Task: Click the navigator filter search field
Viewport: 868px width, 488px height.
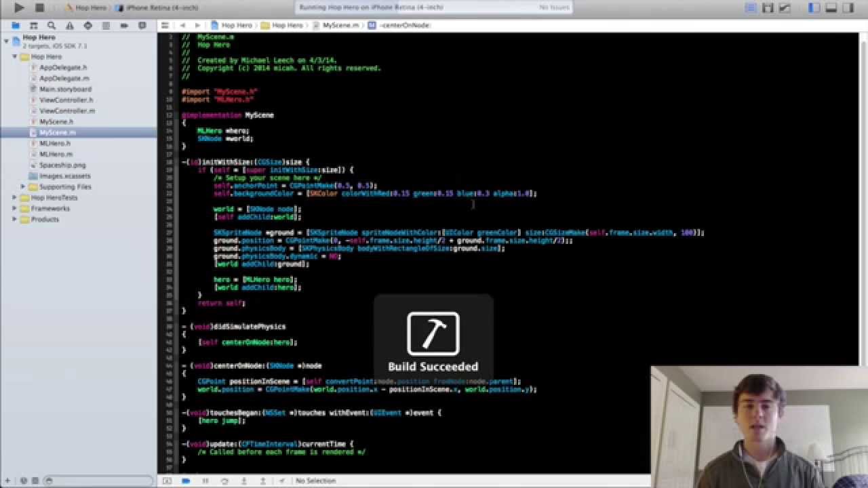Action: pyautogui.click(x=98, y=481)
